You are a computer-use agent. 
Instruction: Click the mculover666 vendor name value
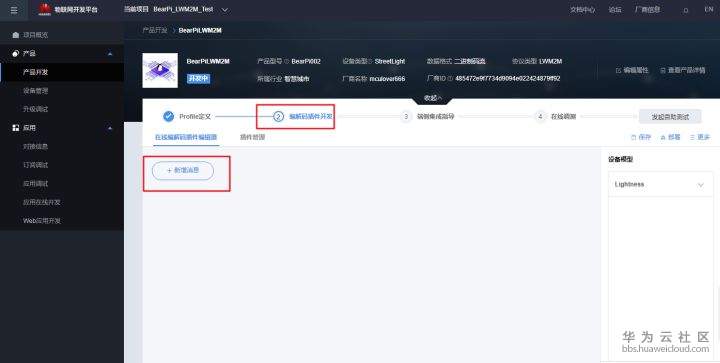[x=387, y=79]
